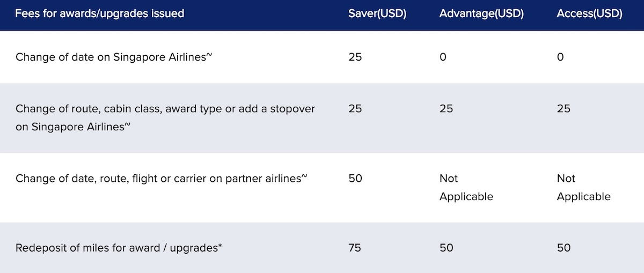This screenshot has height=273, width=644.
Task: Select Advantage fee 25 in change of route row
Action: [446, 108]
